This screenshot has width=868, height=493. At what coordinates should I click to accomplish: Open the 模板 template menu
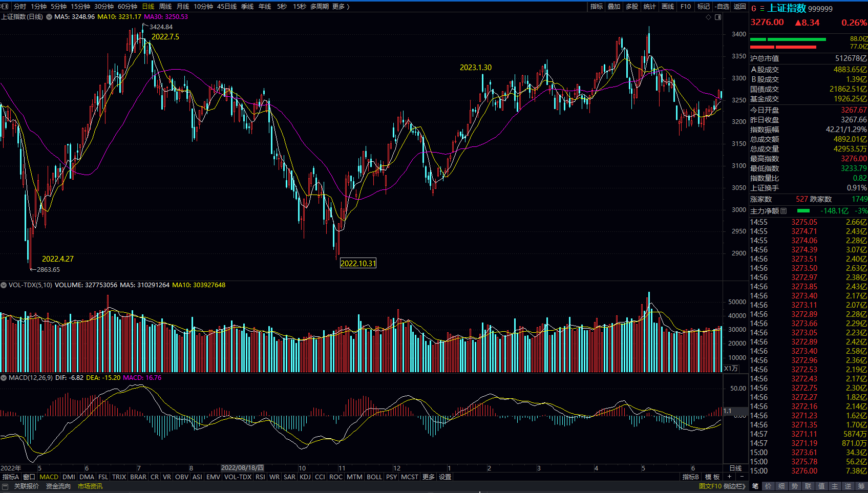click(x=712, y=477)
